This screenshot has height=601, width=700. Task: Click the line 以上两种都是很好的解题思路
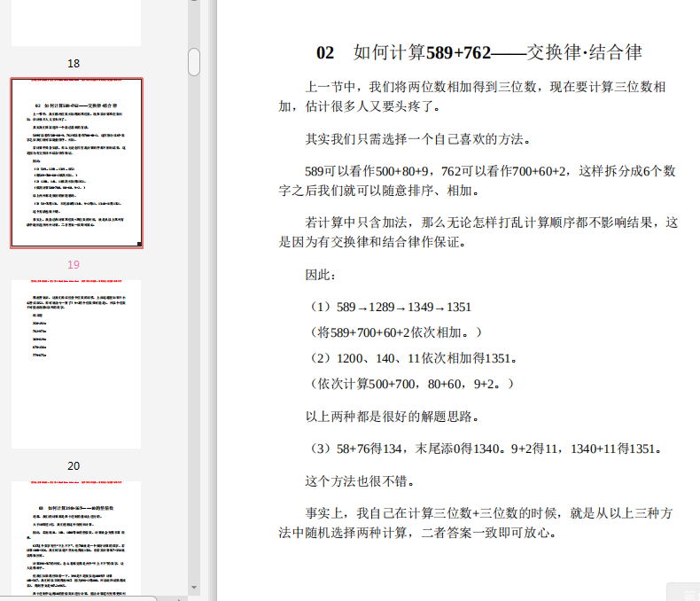pyautogui.click(x=393, y=417)
